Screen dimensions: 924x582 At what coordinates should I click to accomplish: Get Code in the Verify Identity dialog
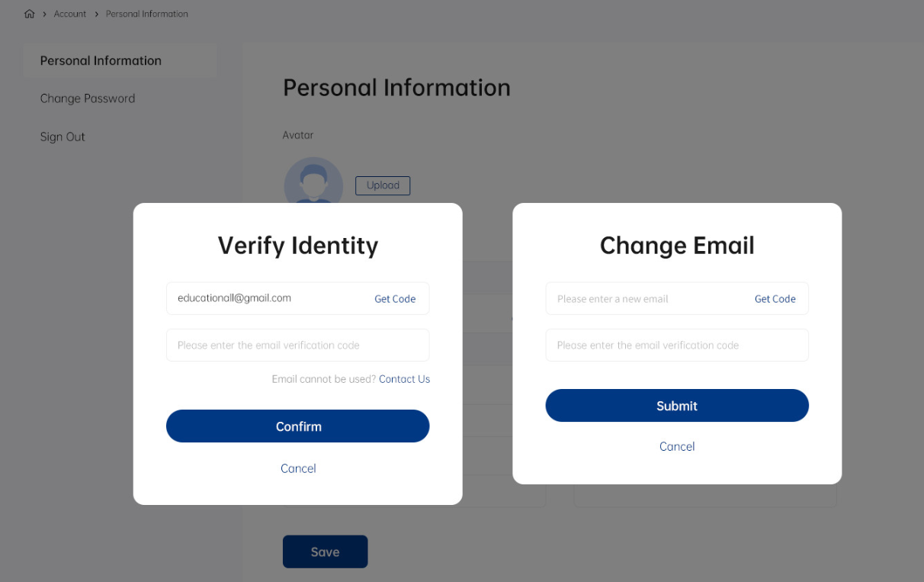[395, 299]
